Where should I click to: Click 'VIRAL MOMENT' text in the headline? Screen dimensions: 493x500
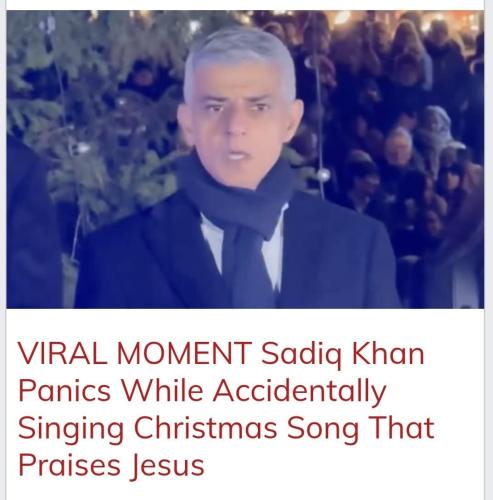coord(135,353)
